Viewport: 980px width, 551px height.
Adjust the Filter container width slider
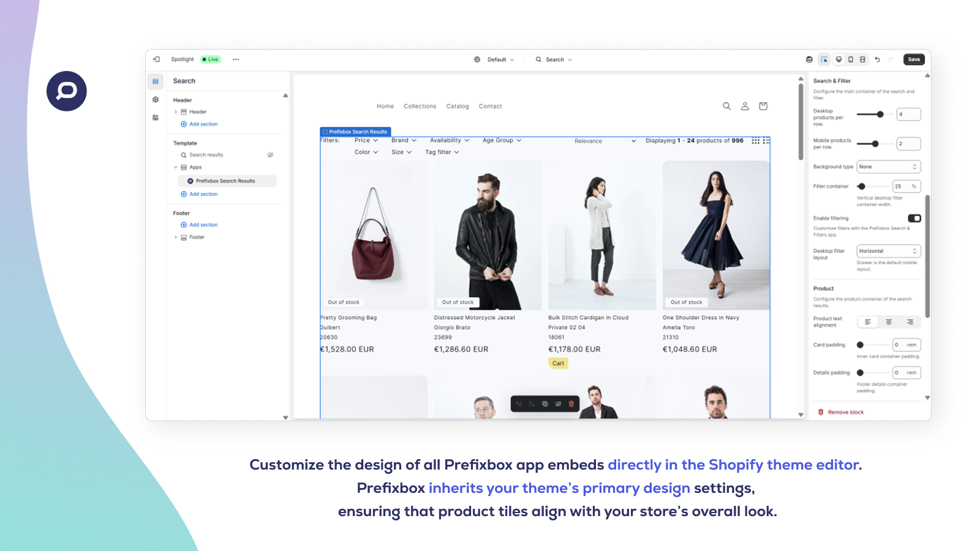[x=873, y=186]
